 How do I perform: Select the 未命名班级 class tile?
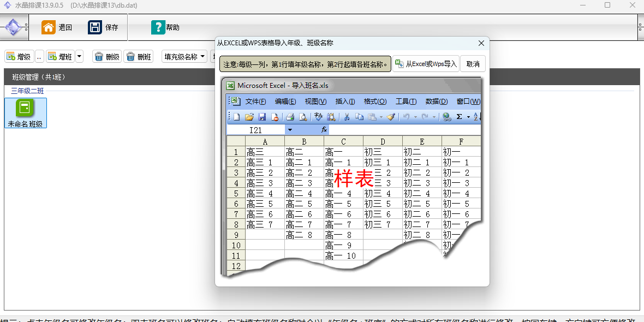tap(25, 113)
